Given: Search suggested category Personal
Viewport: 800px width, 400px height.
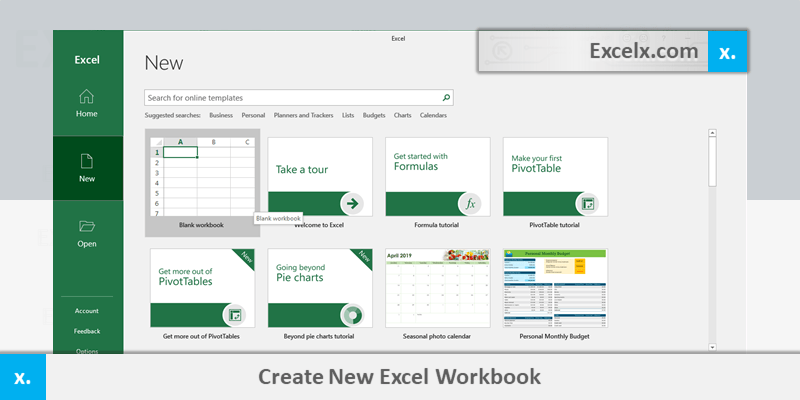Looking at the screenshot, I should point(253,115).
